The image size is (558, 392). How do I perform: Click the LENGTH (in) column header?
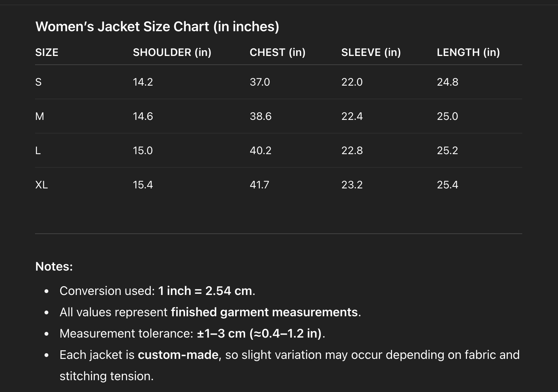point(468,53)
